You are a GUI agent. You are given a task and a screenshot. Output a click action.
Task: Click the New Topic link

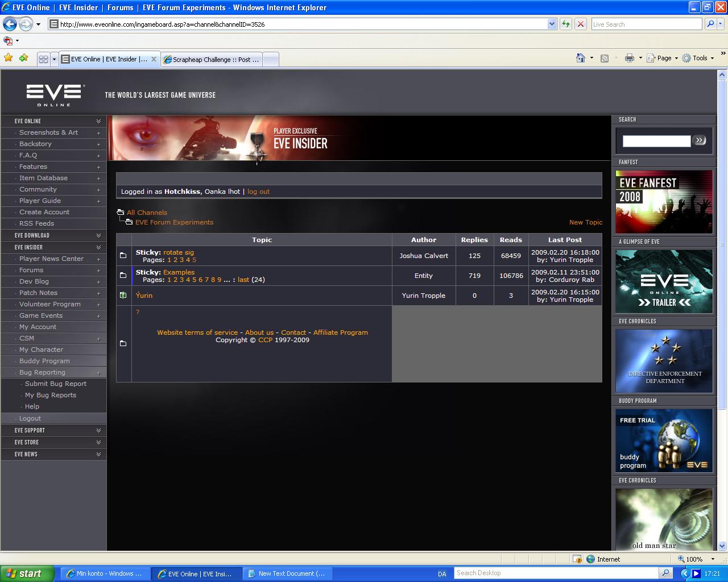coord(586,222)
